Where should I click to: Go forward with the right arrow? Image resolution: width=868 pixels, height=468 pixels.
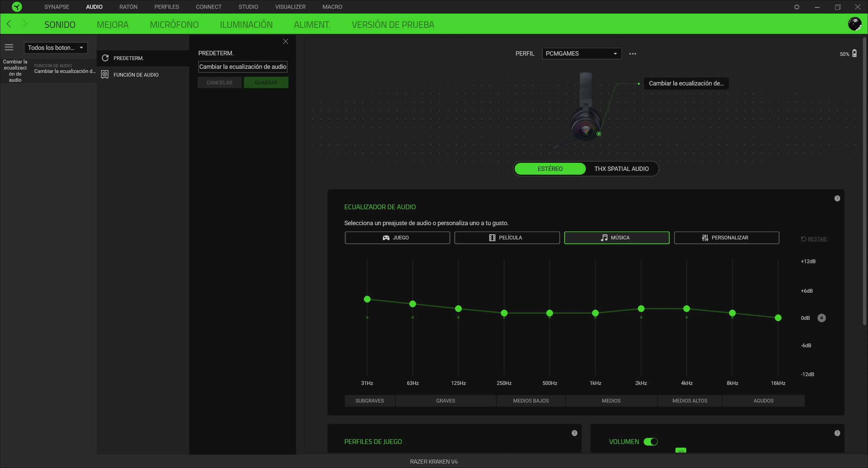[25, 24]
